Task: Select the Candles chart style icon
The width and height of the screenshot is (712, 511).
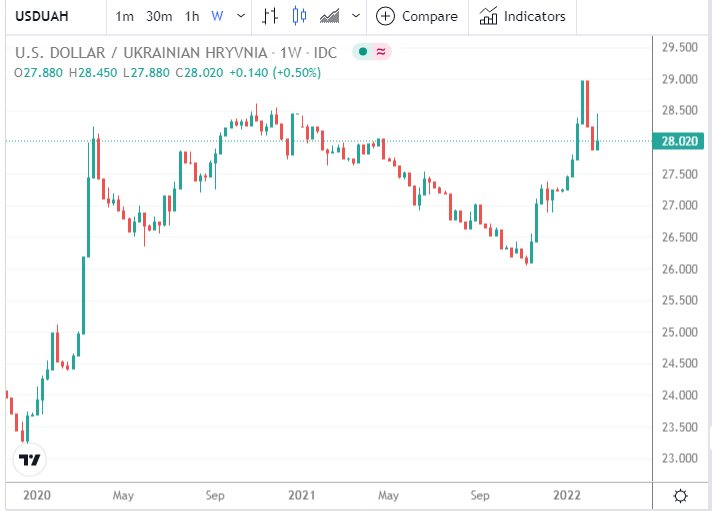Action: point(300,16)
